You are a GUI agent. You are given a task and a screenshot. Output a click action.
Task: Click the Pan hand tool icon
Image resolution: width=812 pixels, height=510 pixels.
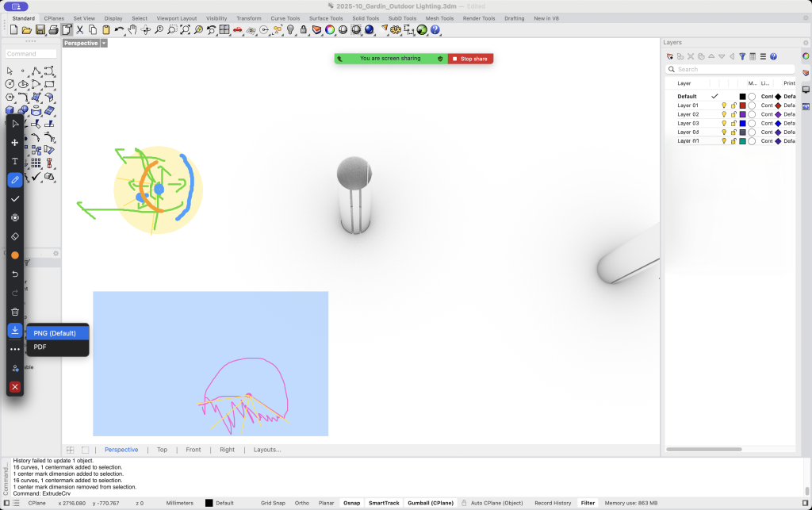coord(132,30)
